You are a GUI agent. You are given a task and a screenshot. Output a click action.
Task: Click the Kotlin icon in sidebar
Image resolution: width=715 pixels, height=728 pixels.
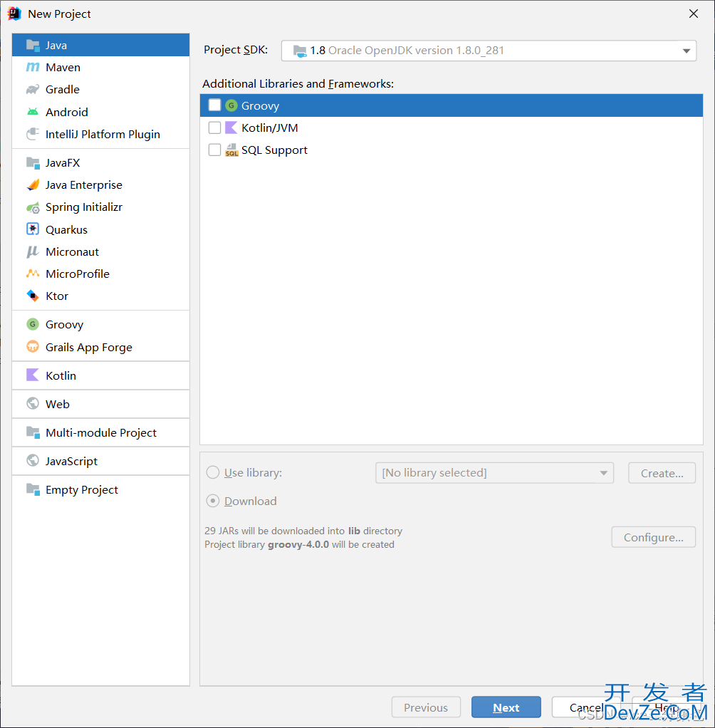click(x=33, y=375)
